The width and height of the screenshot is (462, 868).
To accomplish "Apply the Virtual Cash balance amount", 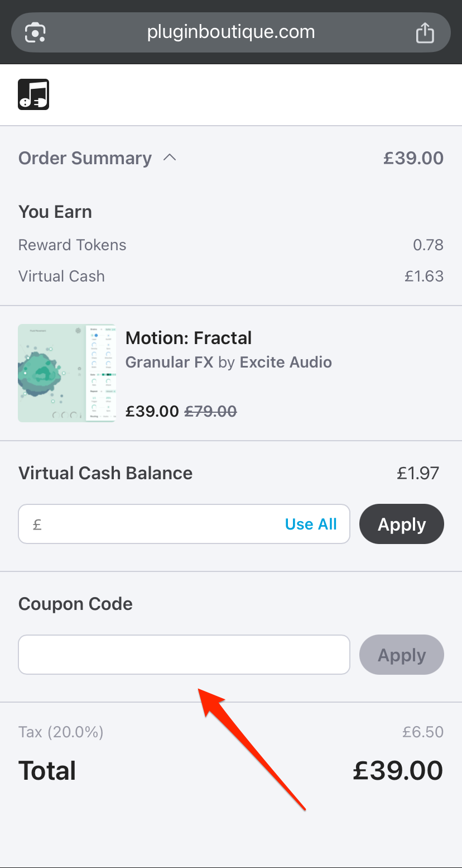I will click(x=402, y=524).
